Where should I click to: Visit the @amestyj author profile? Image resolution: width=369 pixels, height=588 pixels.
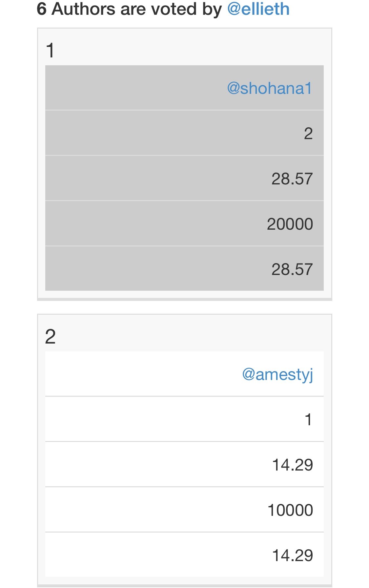[x=277, y=375]
